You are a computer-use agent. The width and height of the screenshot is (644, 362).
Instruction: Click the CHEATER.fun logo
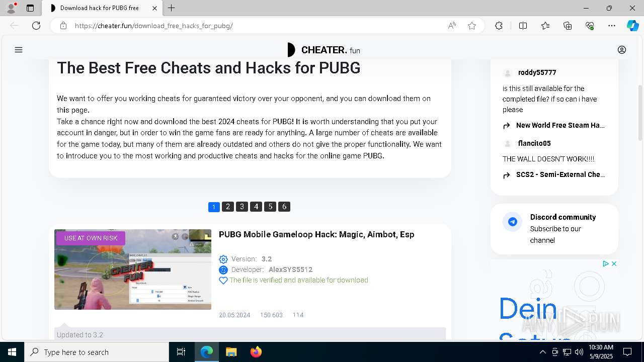click(324, 50)
